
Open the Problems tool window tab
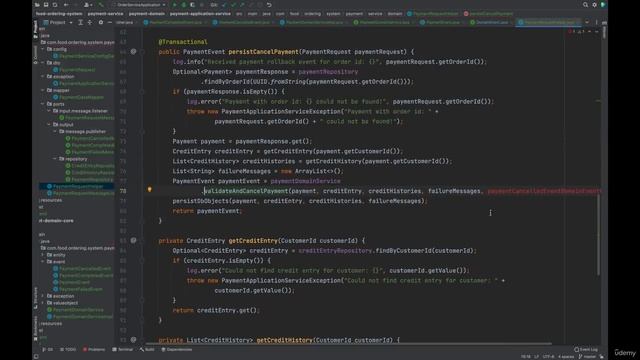coord(94,349)
